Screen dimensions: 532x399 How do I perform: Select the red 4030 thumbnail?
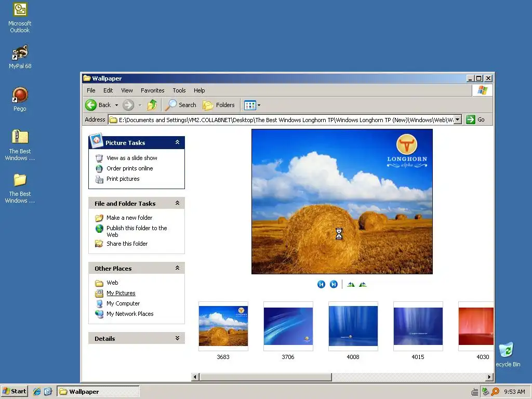tap(476, 326)
